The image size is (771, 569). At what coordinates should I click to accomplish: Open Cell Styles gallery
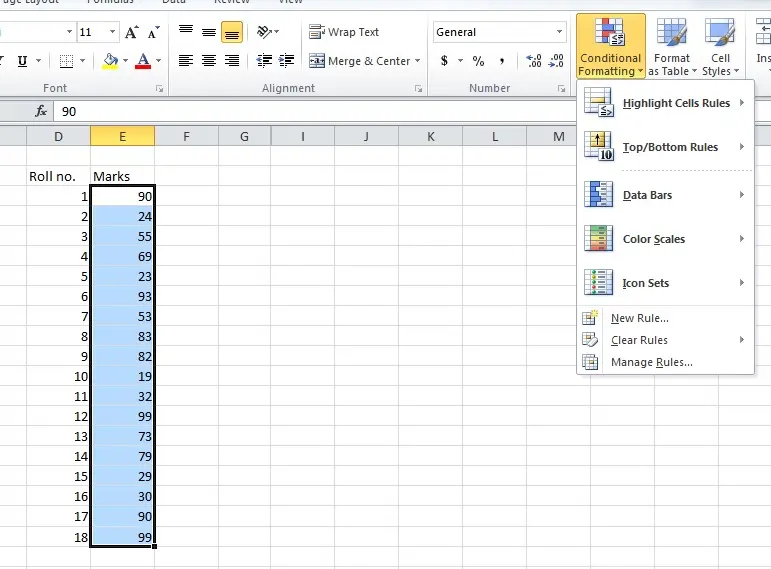pos(720,46)
